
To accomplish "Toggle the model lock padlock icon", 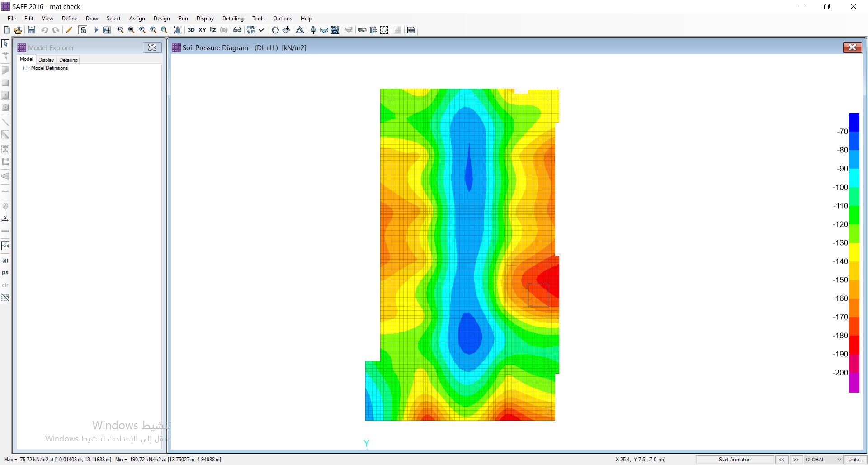I will (x=83, y=30).
